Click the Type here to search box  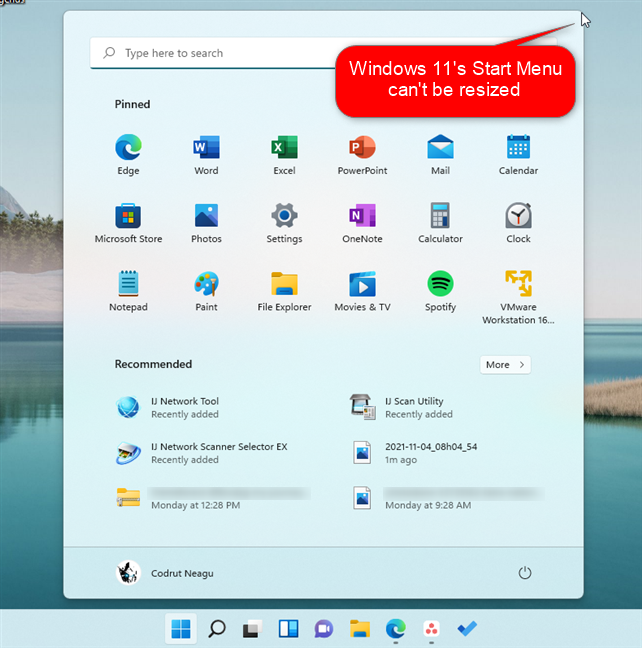[323, 53]
